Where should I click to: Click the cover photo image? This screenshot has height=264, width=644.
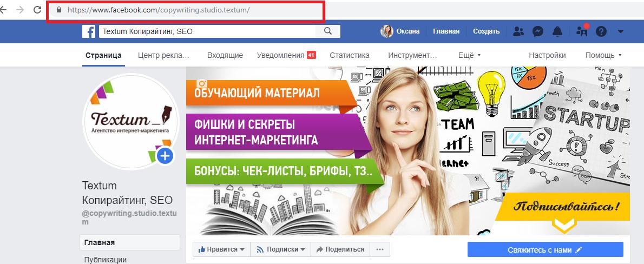(408, 151)
